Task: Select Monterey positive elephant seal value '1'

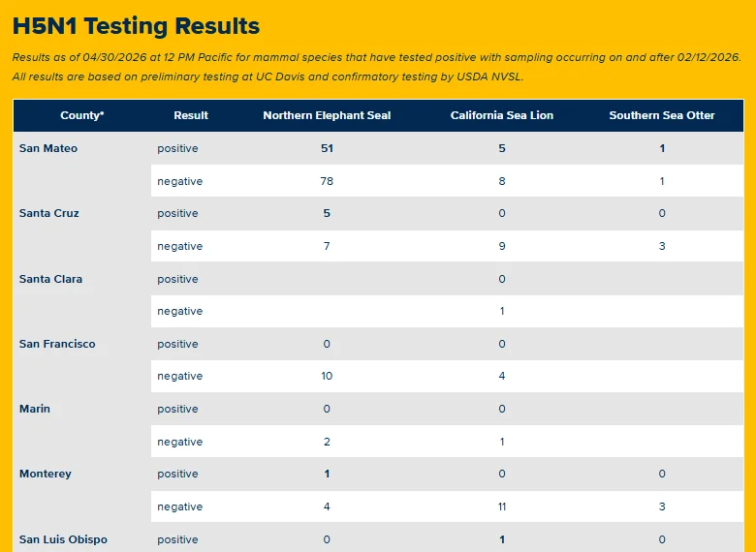Action: [327, 474]
